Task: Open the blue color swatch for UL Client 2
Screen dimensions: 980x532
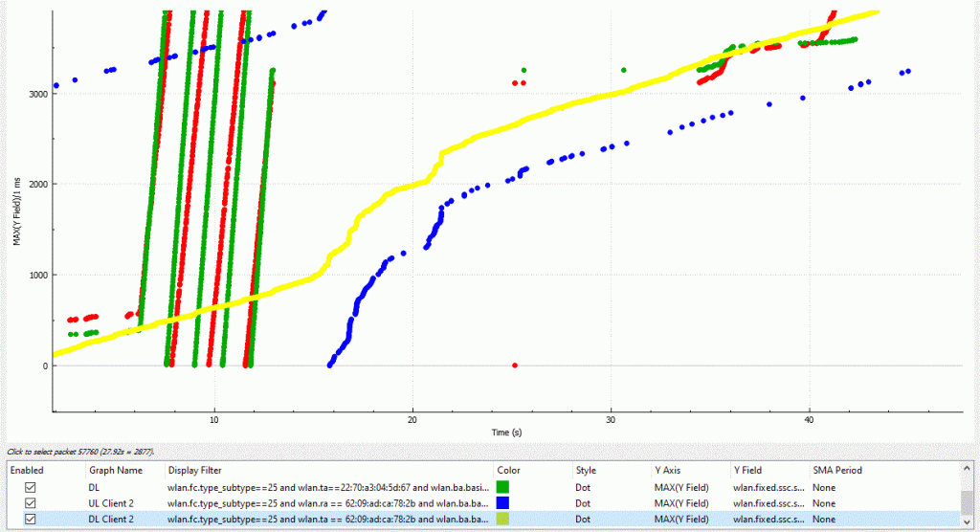Action: click(x=503, y=503)
